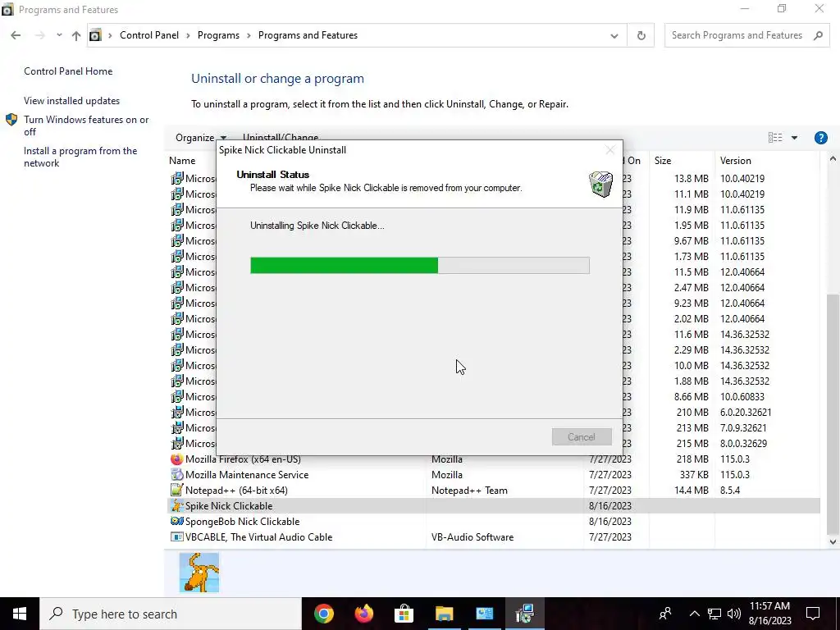Click the view options icon
The width and height of the screenshot is (840, 630).
click(x=775, y=138)
